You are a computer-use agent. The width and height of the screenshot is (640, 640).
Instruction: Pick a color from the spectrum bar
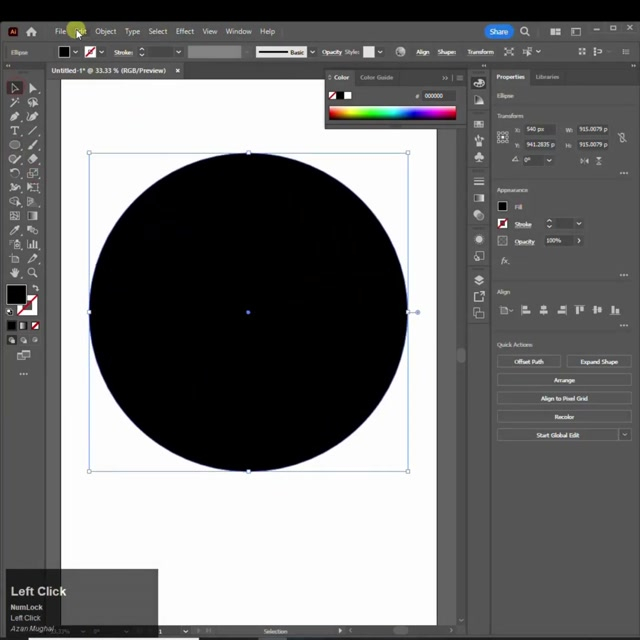pos(392,113)
